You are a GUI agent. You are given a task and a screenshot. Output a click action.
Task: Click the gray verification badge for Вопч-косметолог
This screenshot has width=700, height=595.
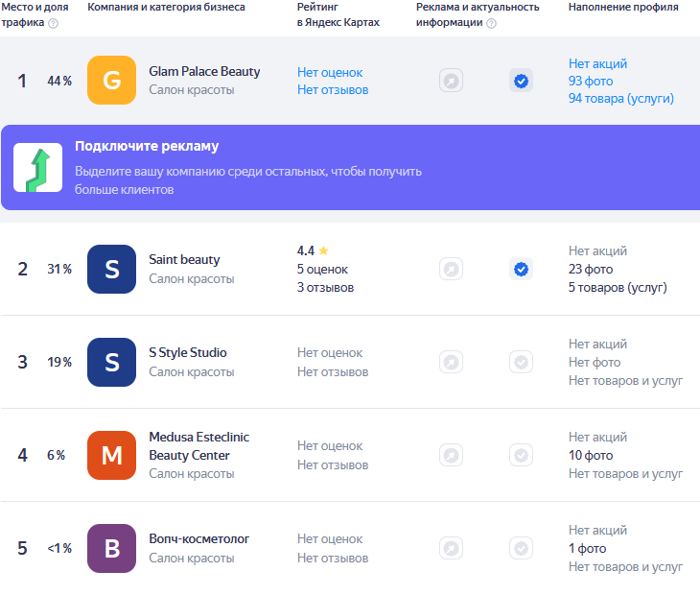(x=521, y=548)
